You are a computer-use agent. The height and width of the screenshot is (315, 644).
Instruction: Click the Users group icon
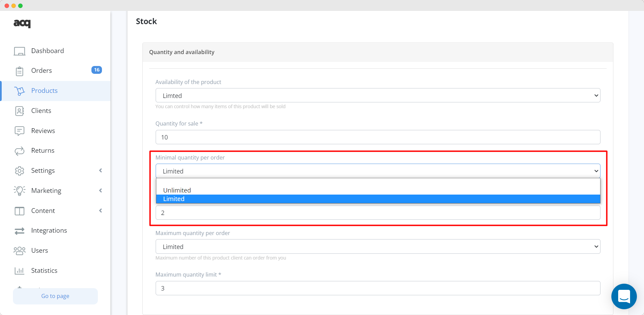19,251
